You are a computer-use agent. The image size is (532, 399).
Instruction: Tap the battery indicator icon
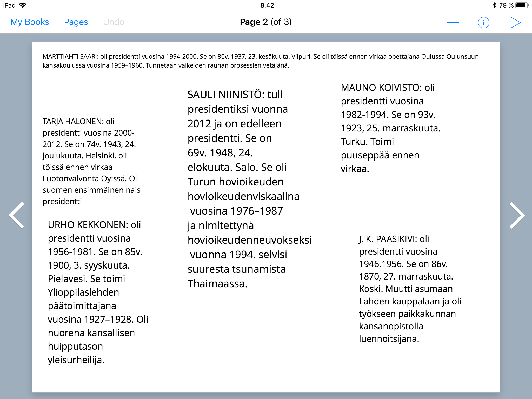coord(522,5)
